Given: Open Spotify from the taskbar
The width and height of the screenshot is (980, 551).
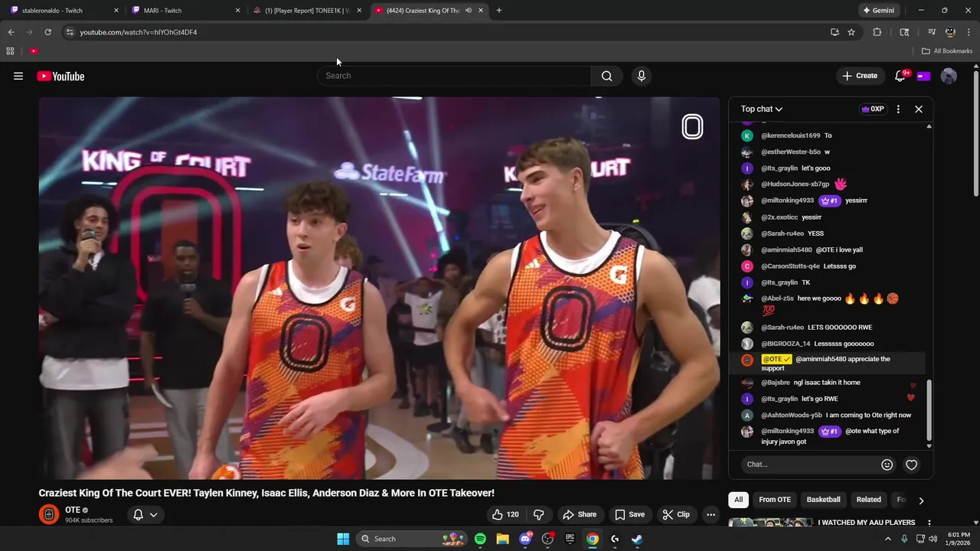Looking at the screenshot, I should [x=480, y=539].
